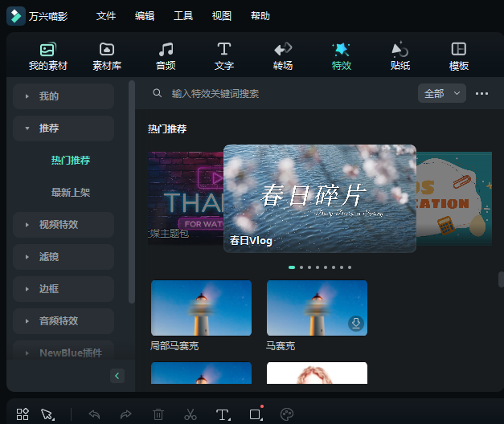Click the effects list scrollbar handle
The height and width of the screenshot is (424, 504).
click(x=501, y=279)
